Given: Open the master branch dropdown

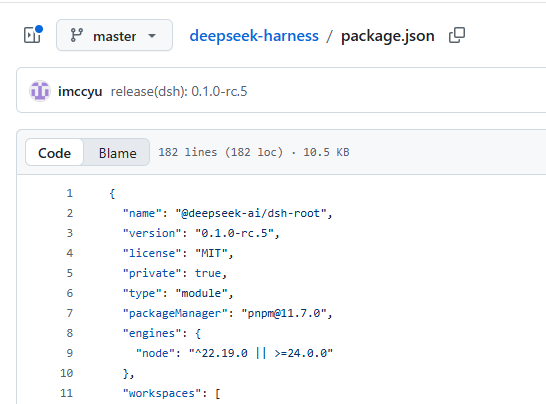Looking at the screenshot, I should pyautogui.click(x=114, y=35).
